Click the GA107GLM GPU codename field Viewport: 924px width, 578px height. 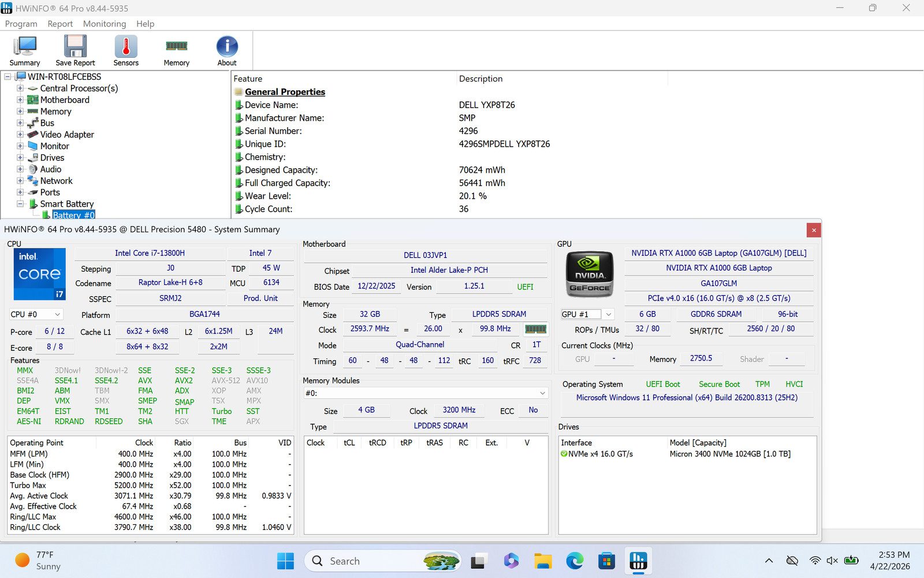[x=719, y=283]
